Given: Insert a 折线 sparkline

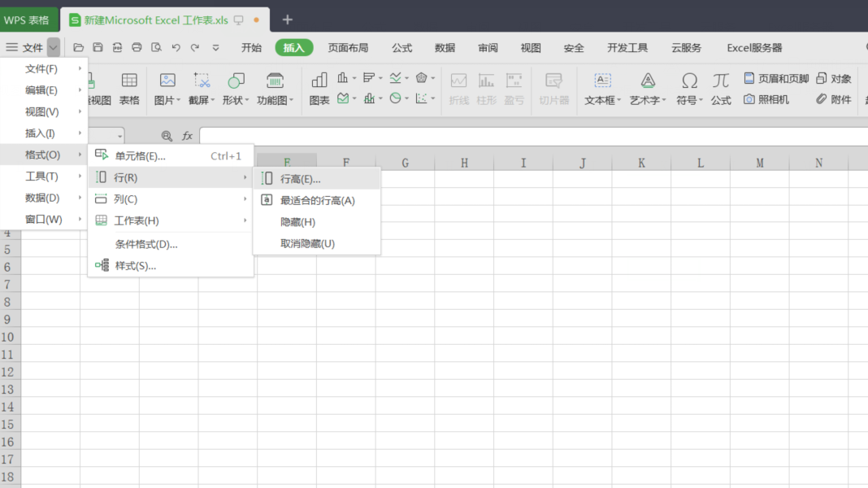Looking at the screenshot, I should 459,89.
